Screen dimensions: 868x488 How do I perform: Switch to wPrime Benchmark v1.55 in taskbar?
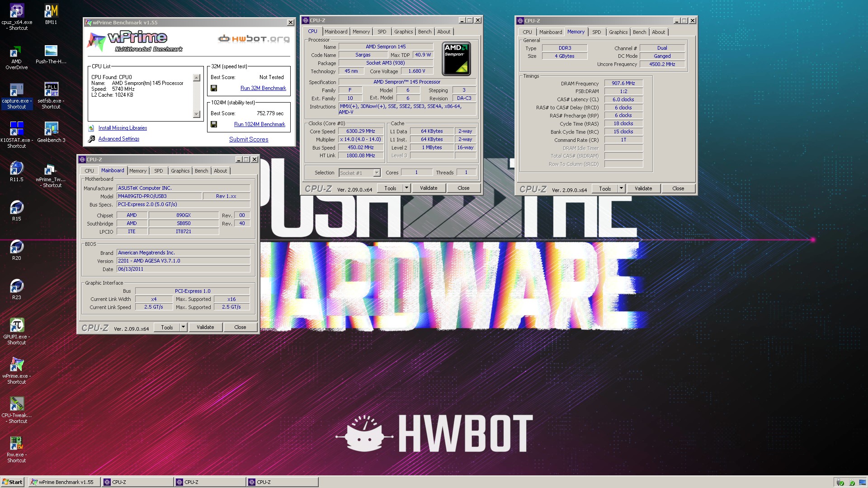click(x=64, y=482)
